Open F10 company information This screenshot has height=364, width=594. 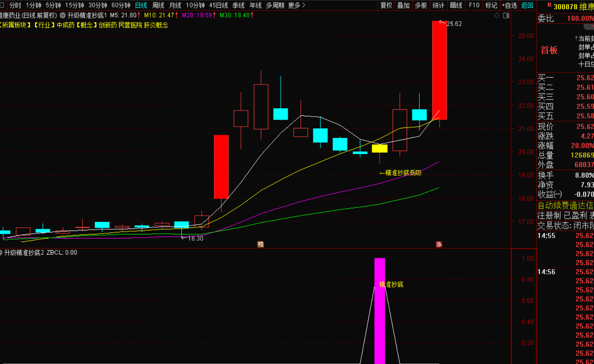[x=474, y=5]
